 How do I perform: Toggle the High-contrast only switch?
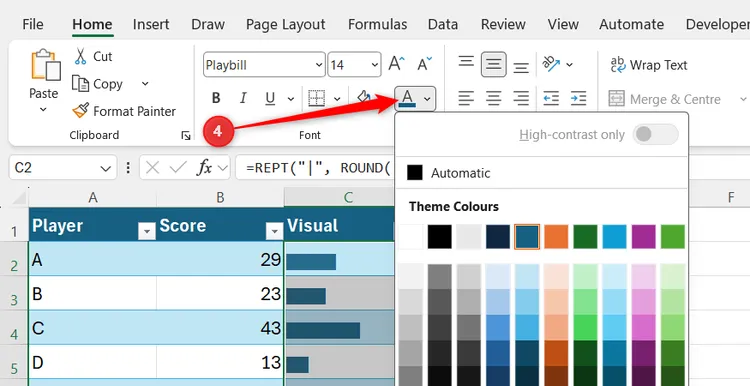[x=655, y=134]
